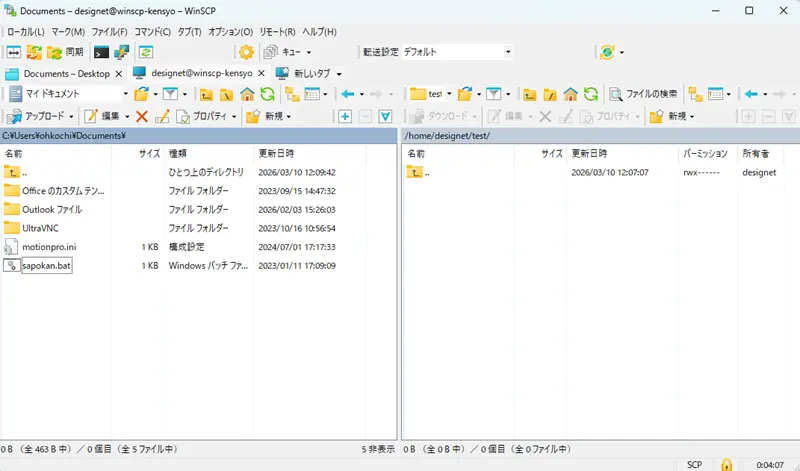Open the リモート(R) menu
Viewport: 800px width, 471px height.
click(277, 32)
